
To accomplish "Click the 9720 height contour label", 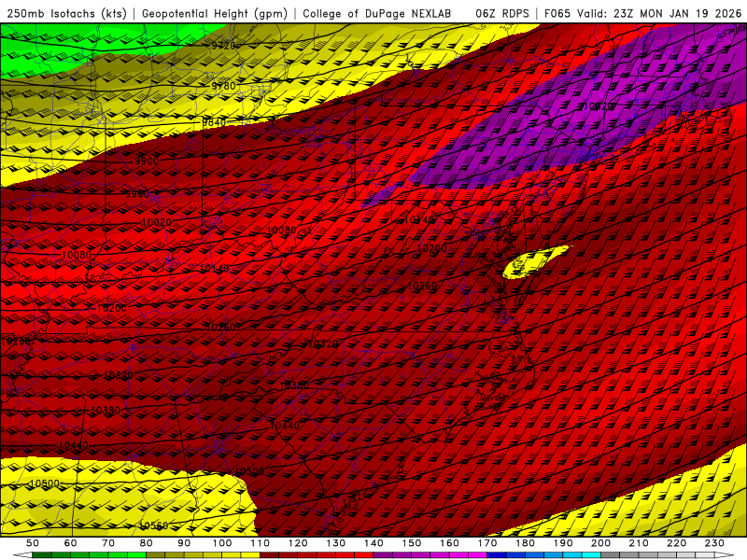I will (223, 46).
